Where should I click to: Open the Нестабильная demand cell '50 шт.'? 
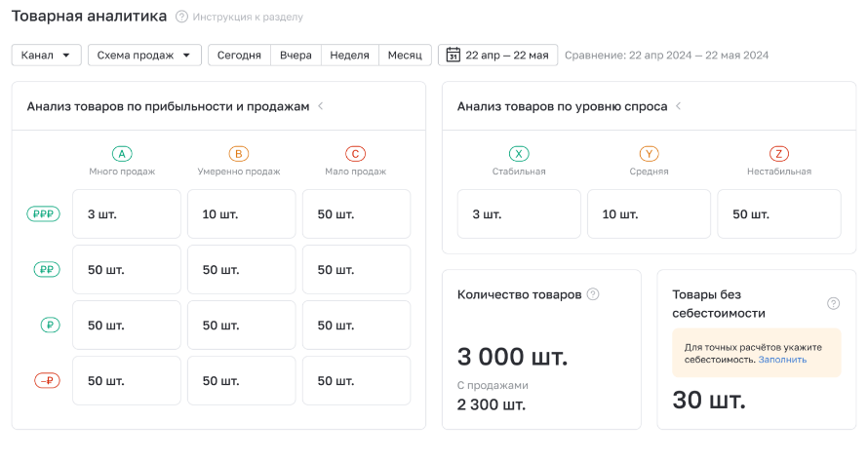click(779, 214)
